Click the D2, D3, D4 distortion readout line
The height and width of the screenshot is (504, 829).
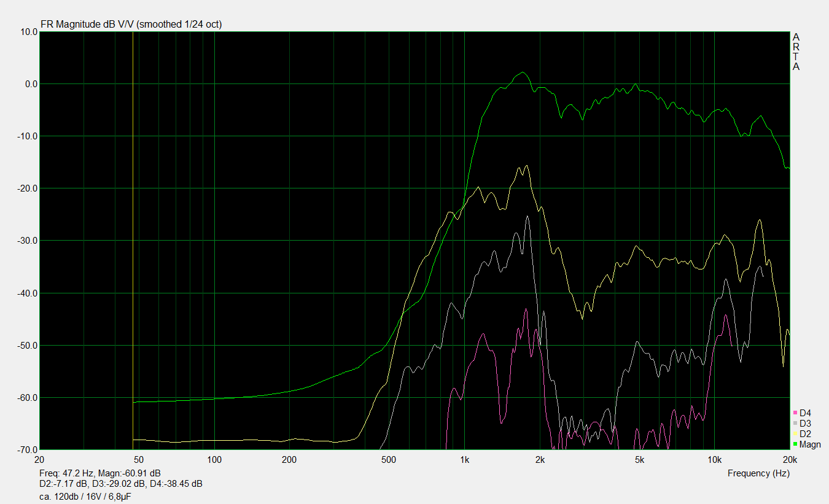[x=120, y=484]
